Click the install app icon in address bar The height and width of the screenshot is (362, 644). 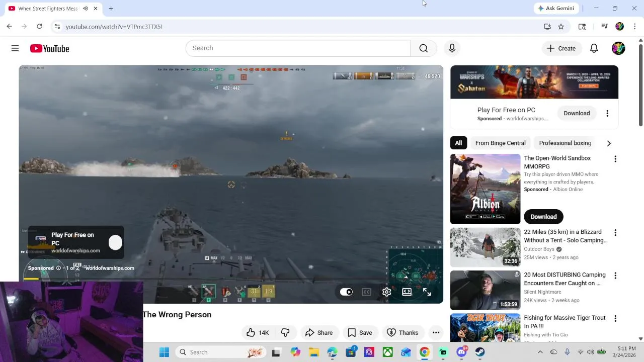coord(547,27)
